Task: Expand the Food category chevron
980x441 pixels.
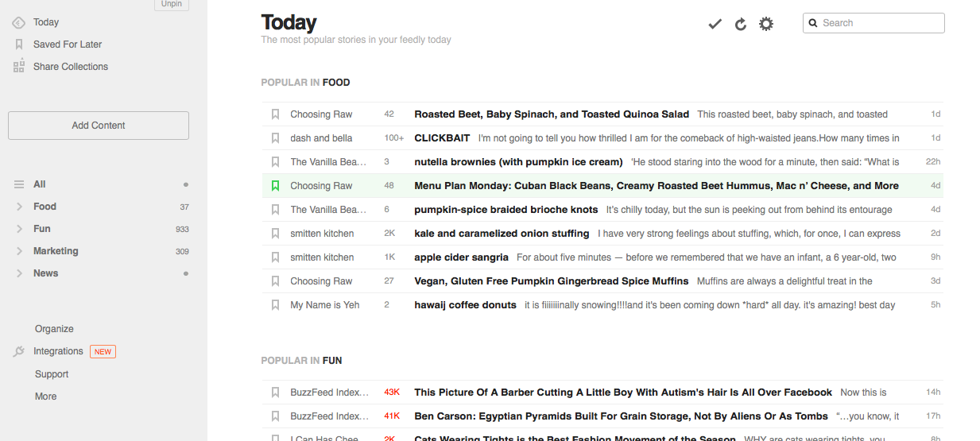Action: (x=19, y=207)
